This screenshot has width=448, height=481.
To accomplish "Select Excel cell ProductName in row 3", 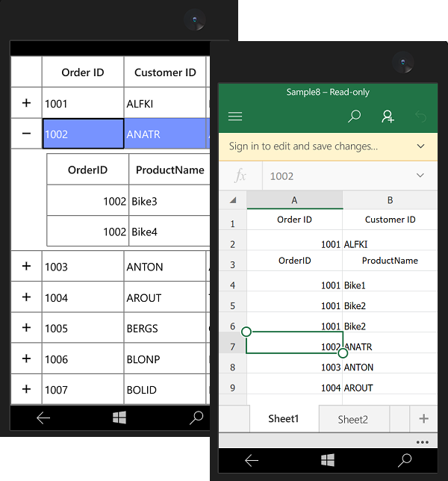I will (390, 261).
